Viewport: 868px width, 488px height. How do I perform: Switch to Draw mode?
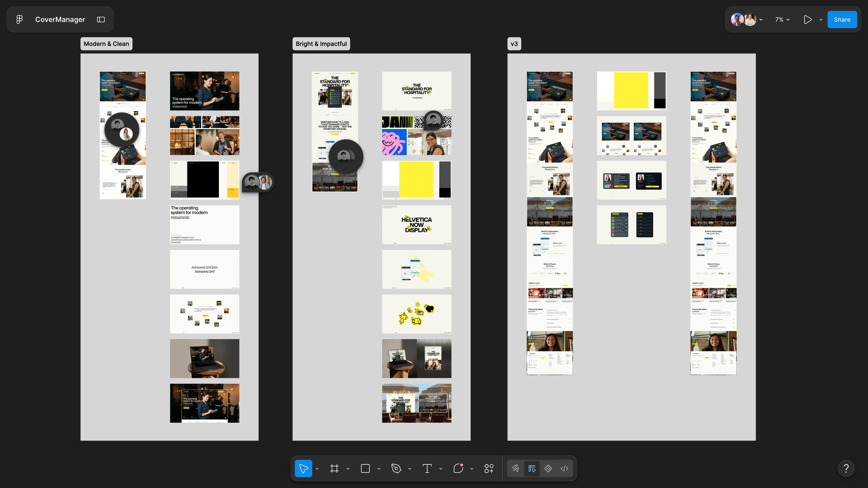coord(516,468)
